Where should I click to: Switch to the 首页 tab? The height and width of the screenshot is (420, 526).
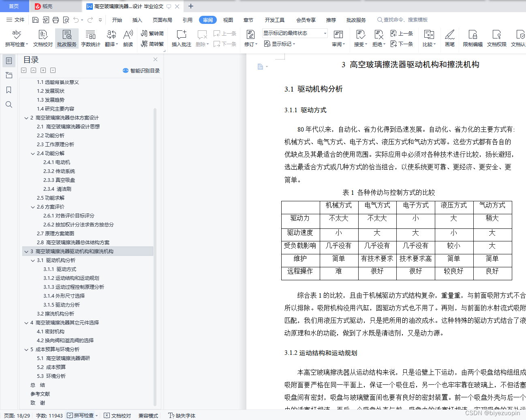(x=14, y=6)
